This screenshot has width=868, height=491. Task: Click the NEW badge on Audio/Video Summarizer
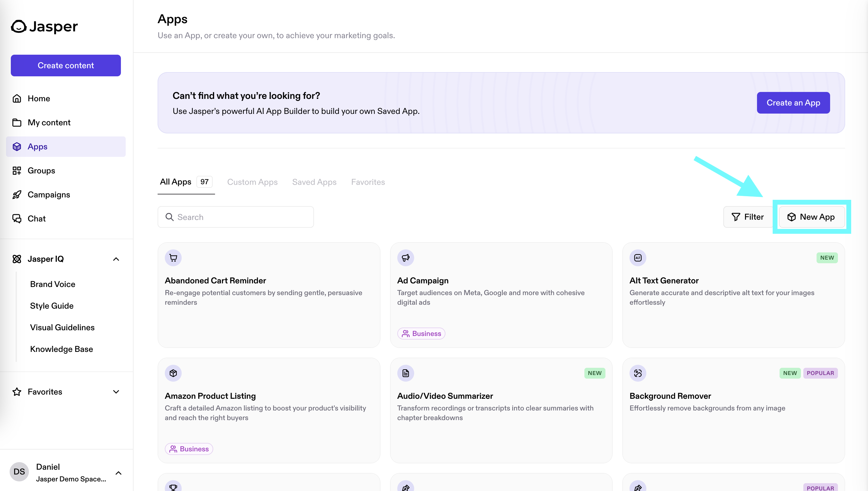tap(595, 373)
